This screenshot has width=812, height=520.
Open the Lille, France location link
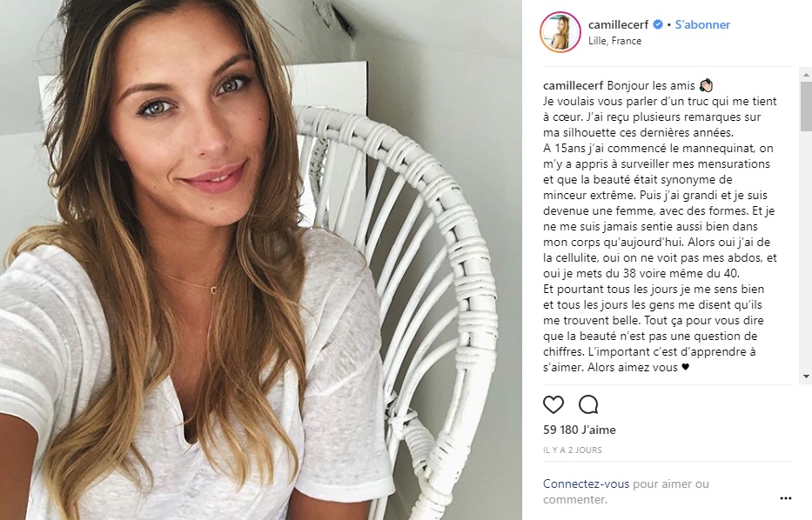click(614, 41)
